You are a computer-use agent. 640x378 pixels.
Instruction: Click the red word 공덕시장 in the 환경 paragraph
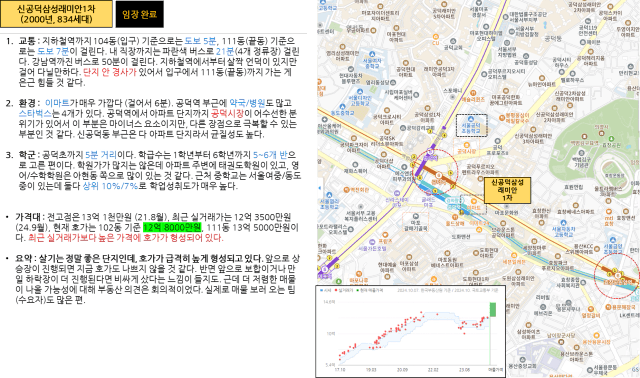click(227, 113)
